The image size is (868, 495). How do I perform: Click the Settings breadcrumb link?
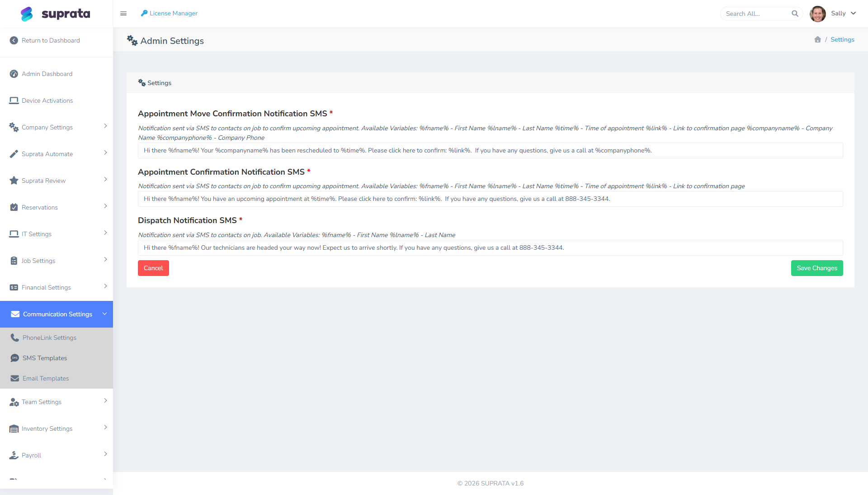pos(842,39)
